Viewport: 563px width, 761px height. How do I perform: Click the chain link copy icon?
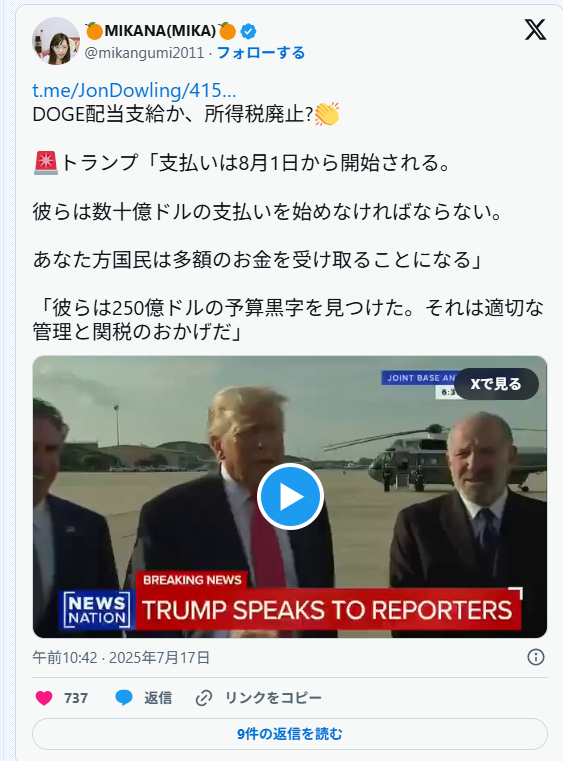pyautogui.click(x=204, y=698)
